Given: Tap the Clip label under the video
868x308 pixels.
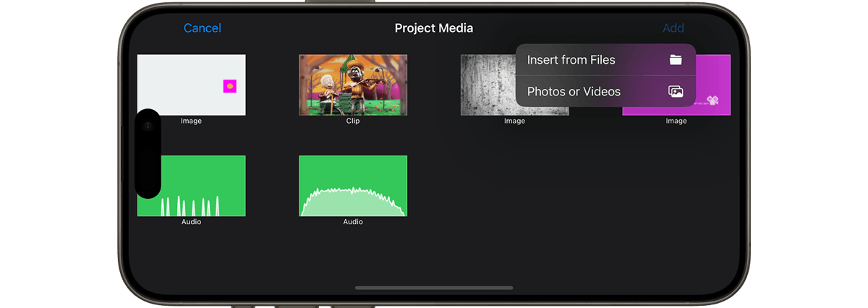Looking at the screenshot, I should [353, 121].
